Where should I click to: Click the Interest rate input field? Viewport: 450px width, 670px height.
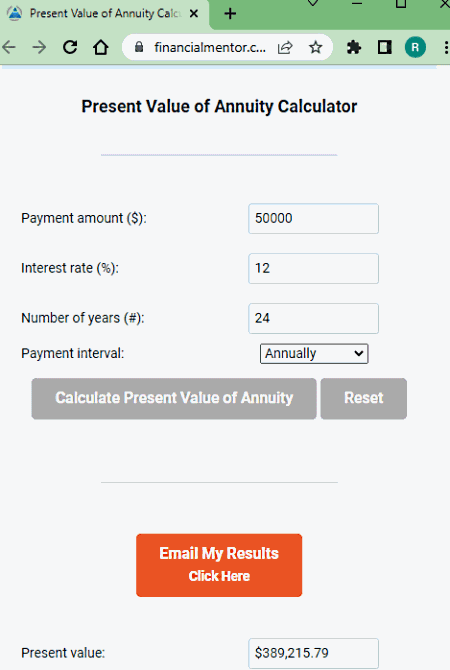click(313, 268)
